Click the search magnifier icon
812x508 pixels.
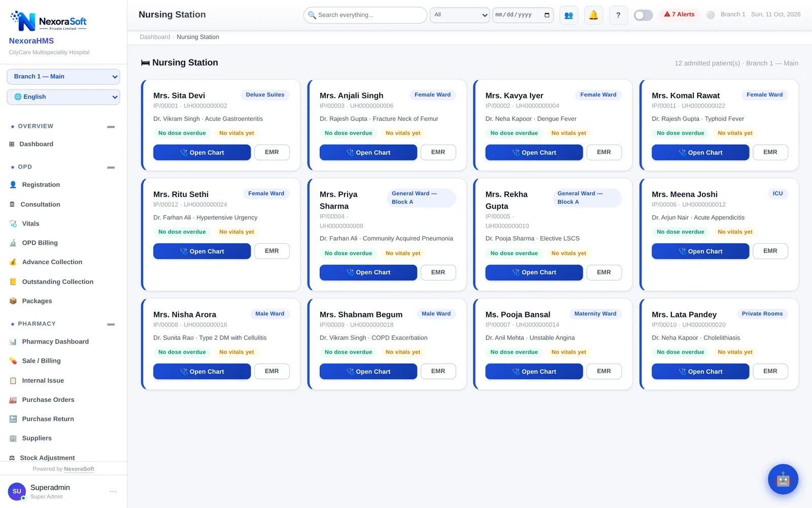(x=312, y=15)
